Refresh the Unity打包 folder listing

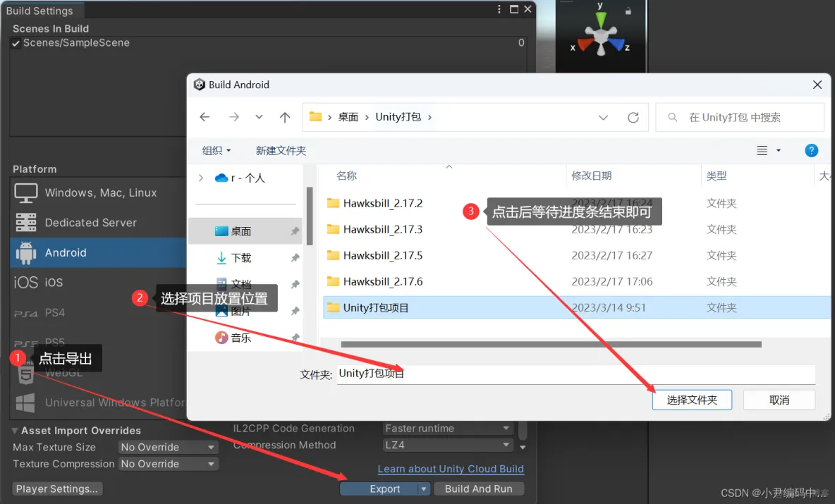point(633,117)
